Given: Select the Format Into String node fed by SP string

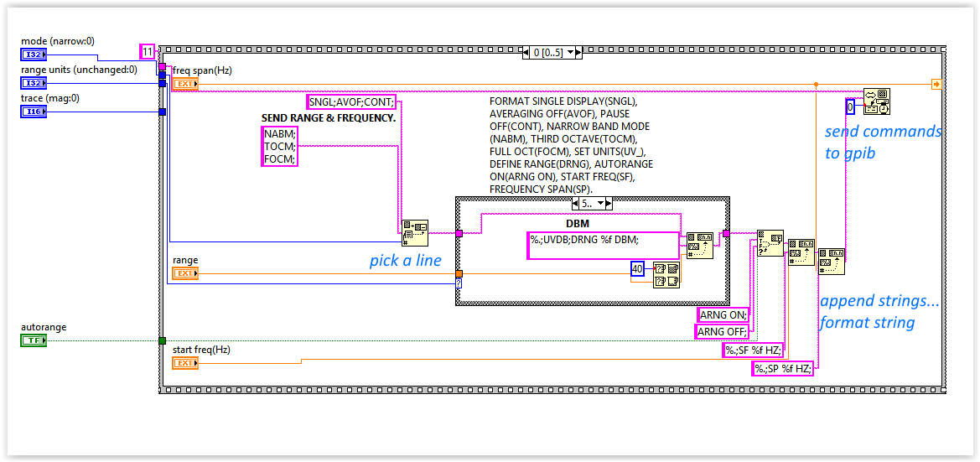Looking at the screenshot, I should pos(832,262).
